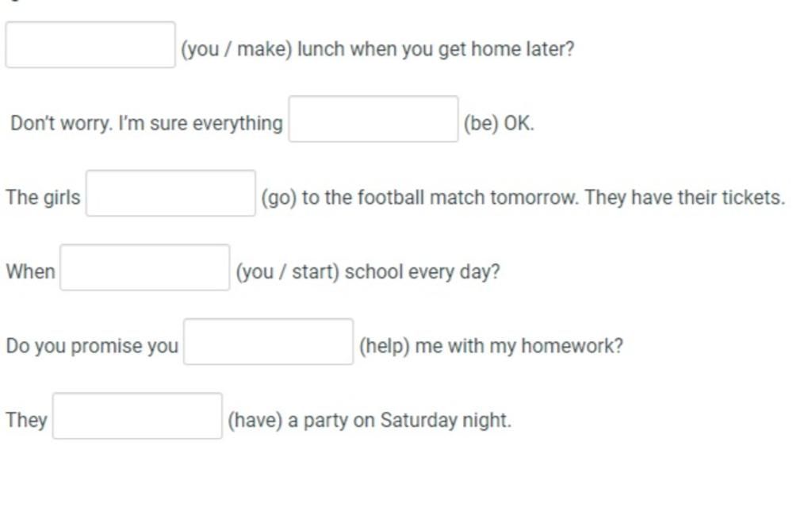Click the "(be) OK." text

(x=499, y=123)
